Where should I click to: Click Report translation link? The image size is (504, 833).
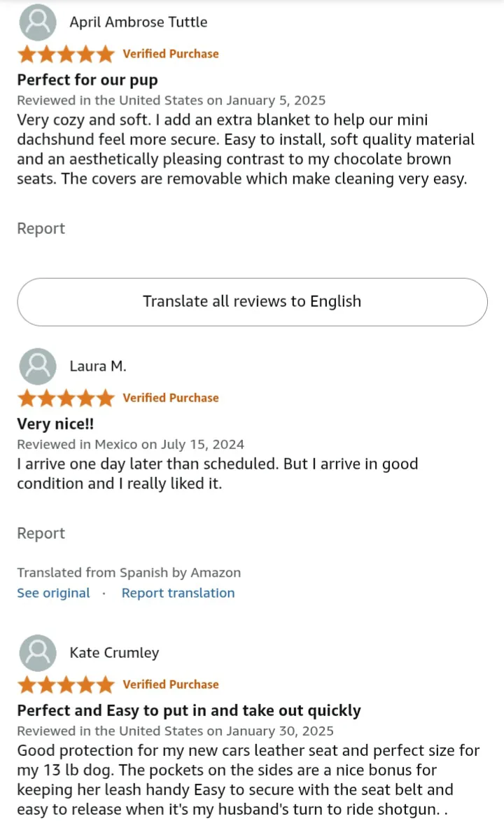[178, 593]
